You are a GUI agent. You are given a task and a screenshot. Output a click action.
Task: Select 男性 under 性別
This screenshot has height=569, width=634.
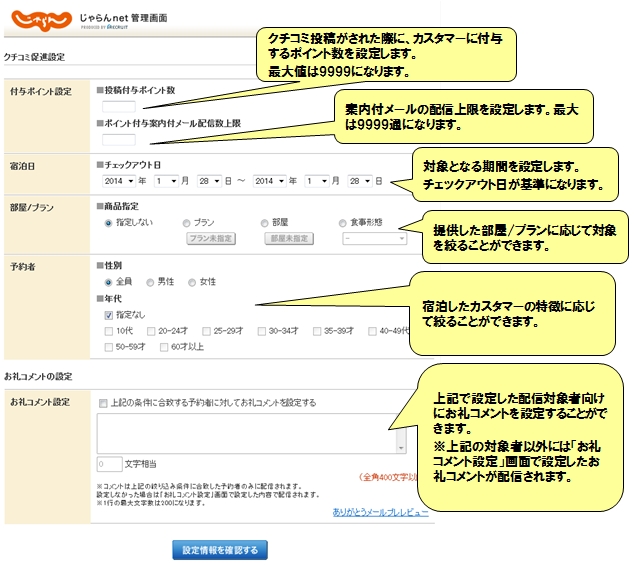(x=150, y=282)
